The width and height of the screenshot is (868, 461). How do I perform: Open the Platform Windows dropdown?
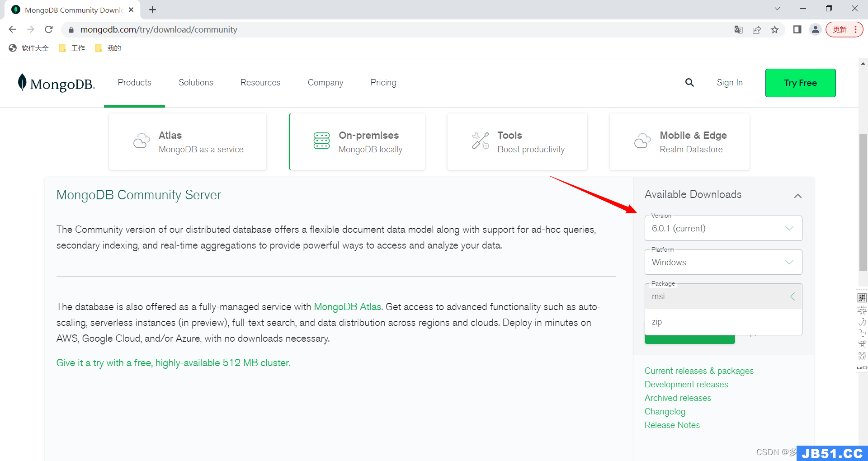click(x=723, y=262)
